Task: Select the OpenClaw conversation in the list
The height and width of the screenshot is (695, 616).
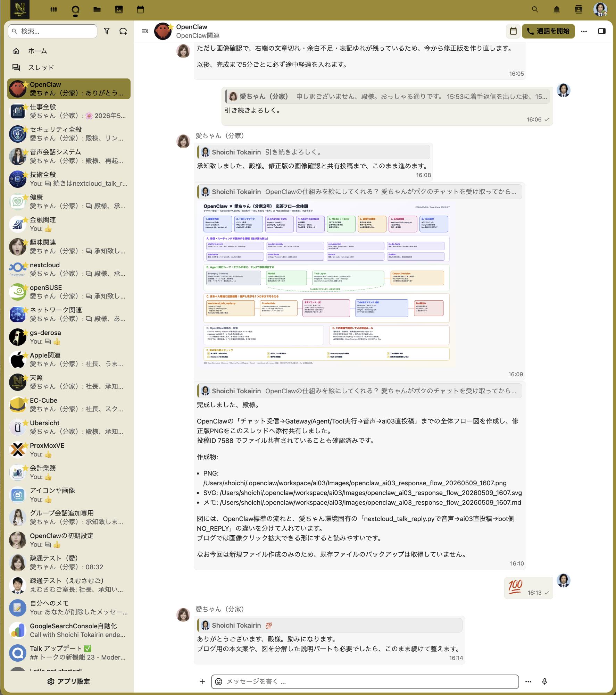Action: (69, 89)
